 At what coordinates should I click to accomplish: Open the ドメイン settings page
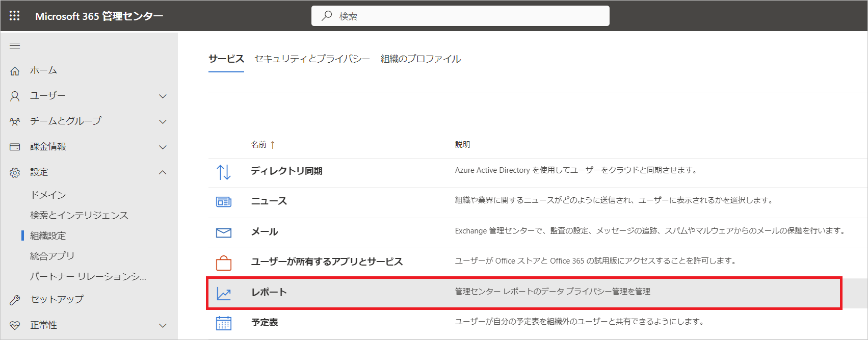(x=48, y=195)
